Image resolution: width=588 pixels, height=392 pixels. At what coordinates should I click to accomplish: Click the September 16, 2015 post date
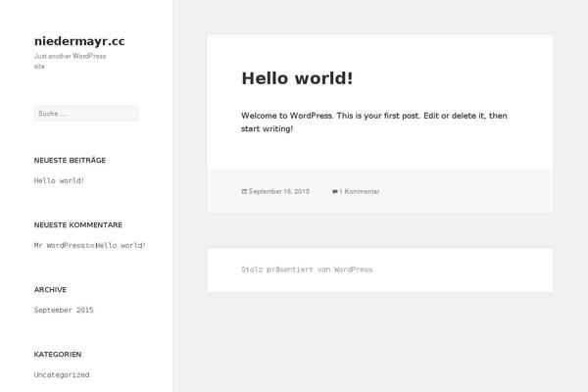[x=279, y=192]
